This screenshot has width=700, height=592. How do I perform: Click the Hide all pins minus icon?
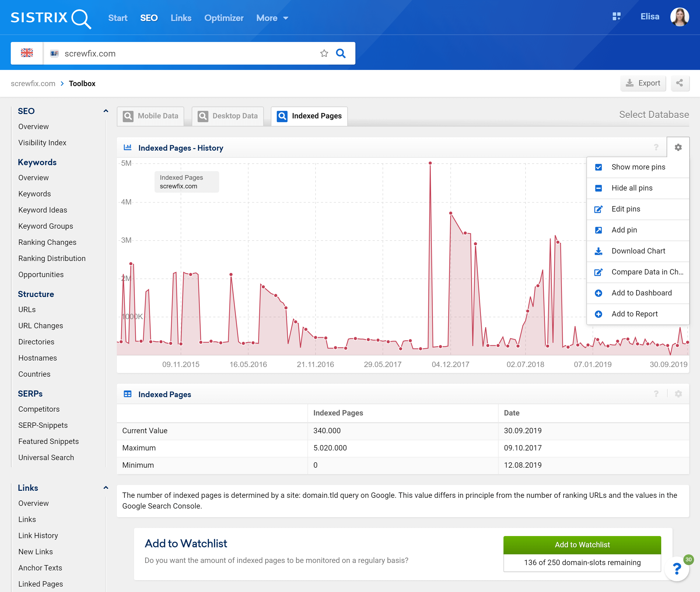(598, 188)
